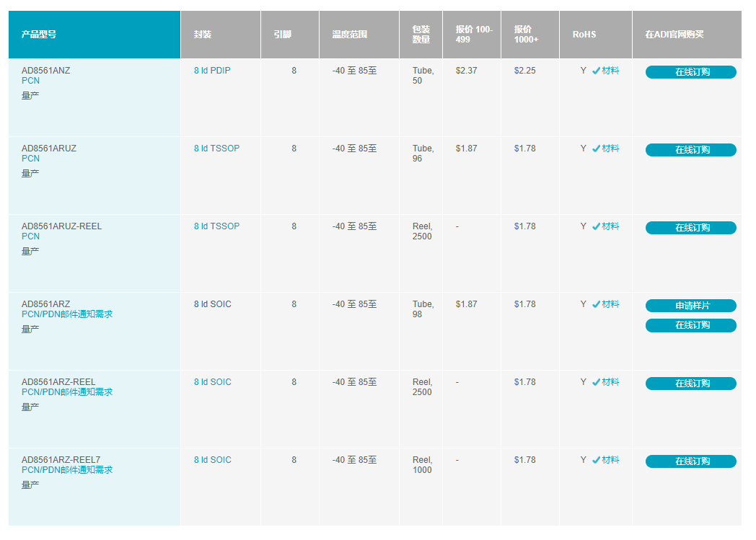Click checkmark icon beside 材料 for AD8561ARUZ
This screenshot has height=540, width=756.
pos(596,149)
